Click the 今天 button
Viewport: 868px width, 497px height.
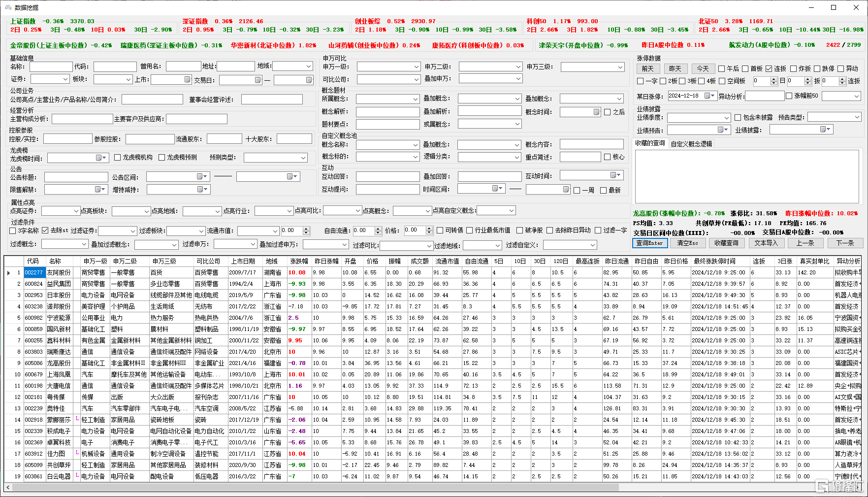[703, 69]
